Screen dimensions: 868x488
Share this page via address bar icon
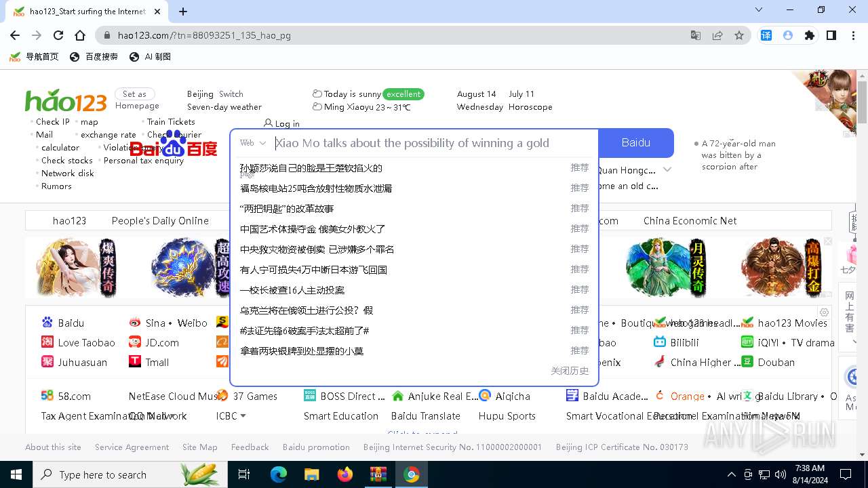[717, 35]
